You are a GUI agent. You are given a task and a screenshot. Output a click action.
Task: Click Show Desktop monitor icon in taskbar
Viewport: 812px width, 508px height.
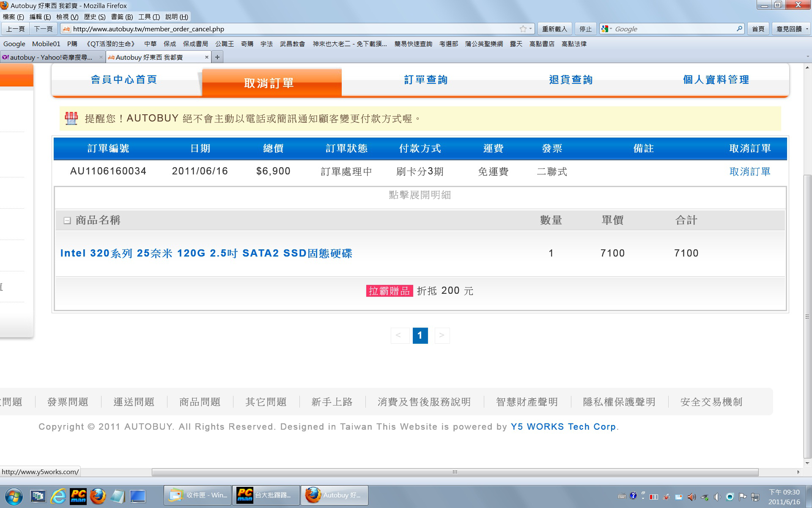point(137,496)
